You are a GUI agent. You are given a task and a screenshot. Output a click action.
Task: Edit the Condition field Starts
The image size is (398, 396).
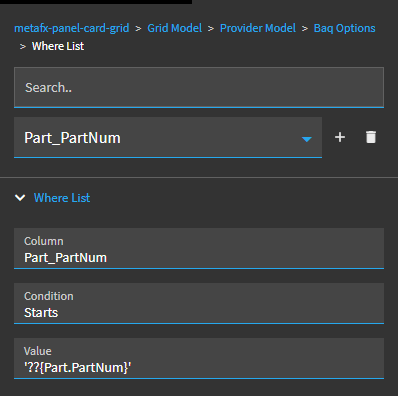pyautogui.click(x=199, y=303)
